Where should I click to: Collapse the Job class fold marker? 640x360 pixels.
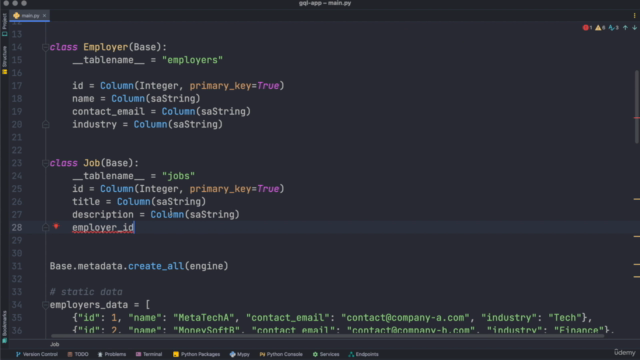[x=45, y=163]
